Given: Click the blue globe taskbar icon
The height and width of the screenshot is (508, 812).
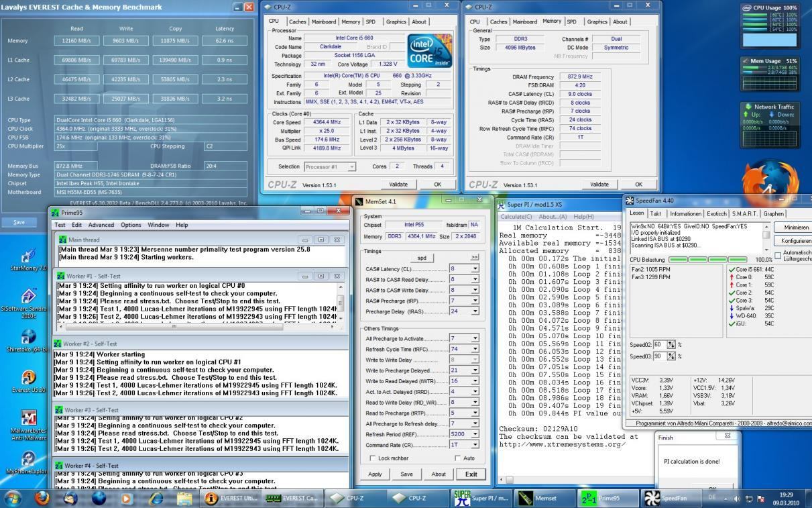Looking at the screenshot, I should point(99,498).
